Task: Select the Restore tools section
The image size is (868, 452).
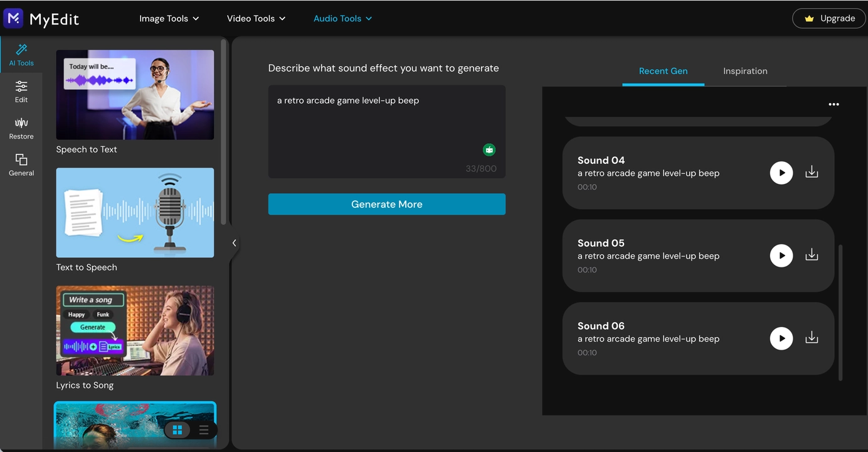Action: (x=21, y=129)
